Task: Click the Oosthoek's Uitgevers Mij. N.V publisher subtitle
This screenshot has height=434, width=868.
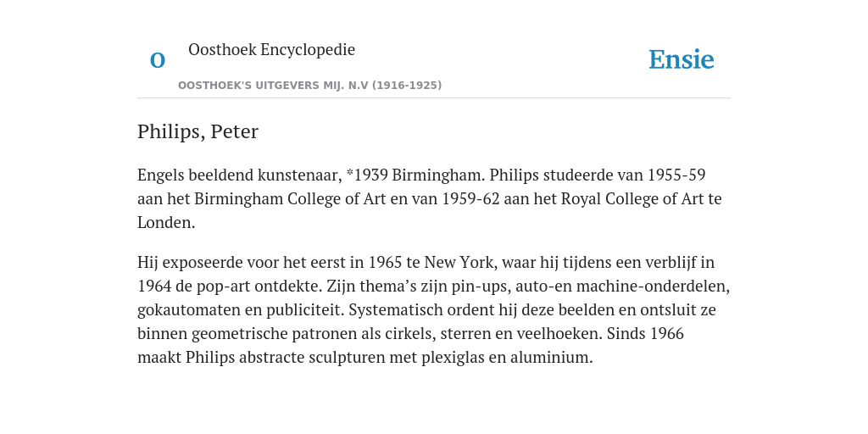Action: pyautogui.click(x=309, y=86)
